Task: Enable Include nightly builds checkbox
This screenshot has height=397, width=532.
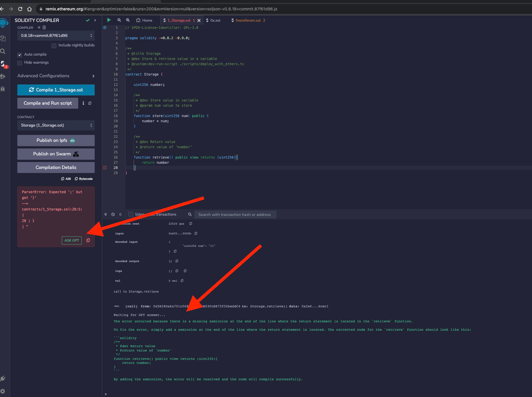Action: pyautogui.click(x=54, y=46)
